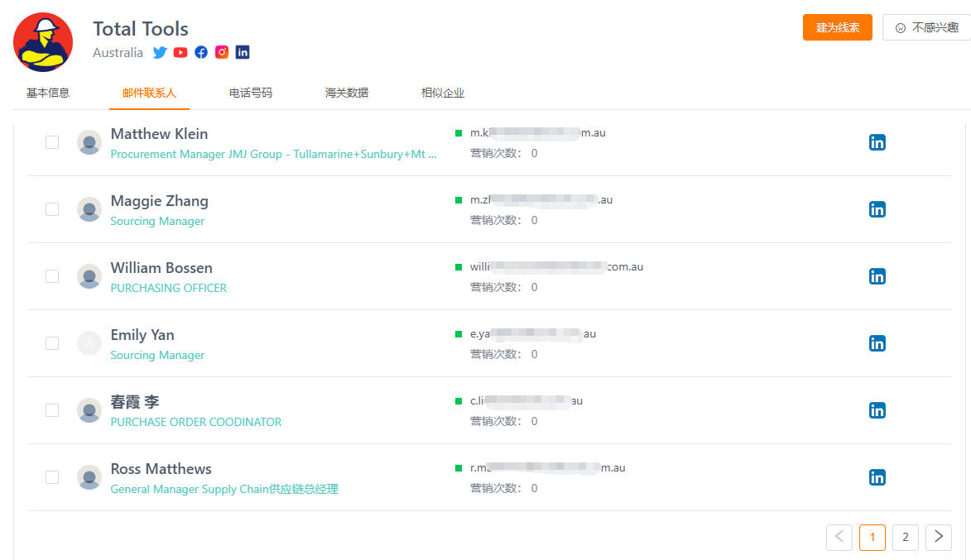This screenshot has height=560, width=971.
Task: Switch to the 基本信息 tab
Action: coord(48,93)
